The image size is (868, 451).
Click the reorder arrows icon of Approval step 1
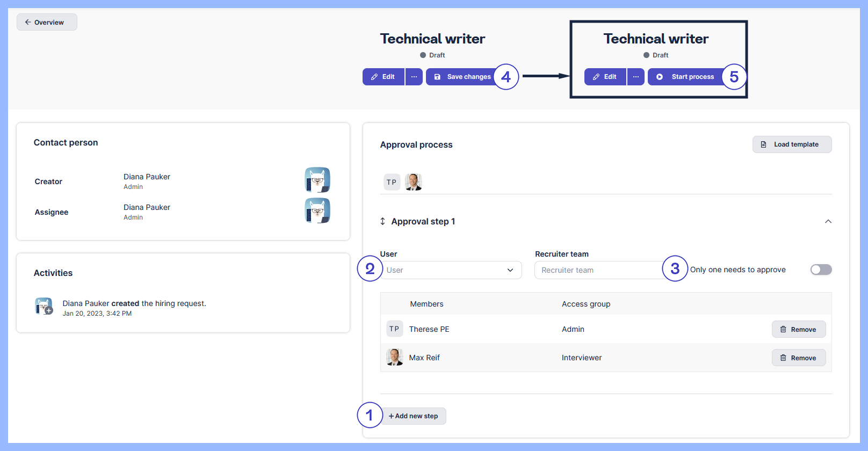383,221
